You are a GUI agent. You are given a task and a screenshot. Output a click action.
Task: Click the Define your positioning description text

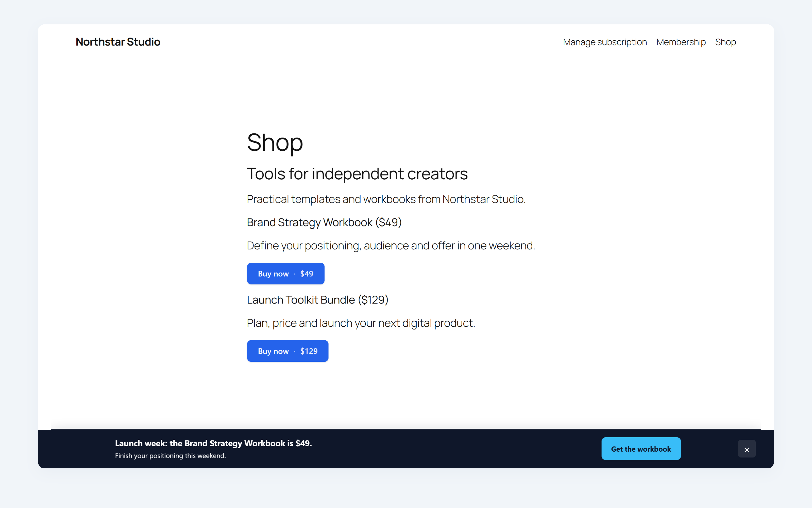tap(391, 246)
